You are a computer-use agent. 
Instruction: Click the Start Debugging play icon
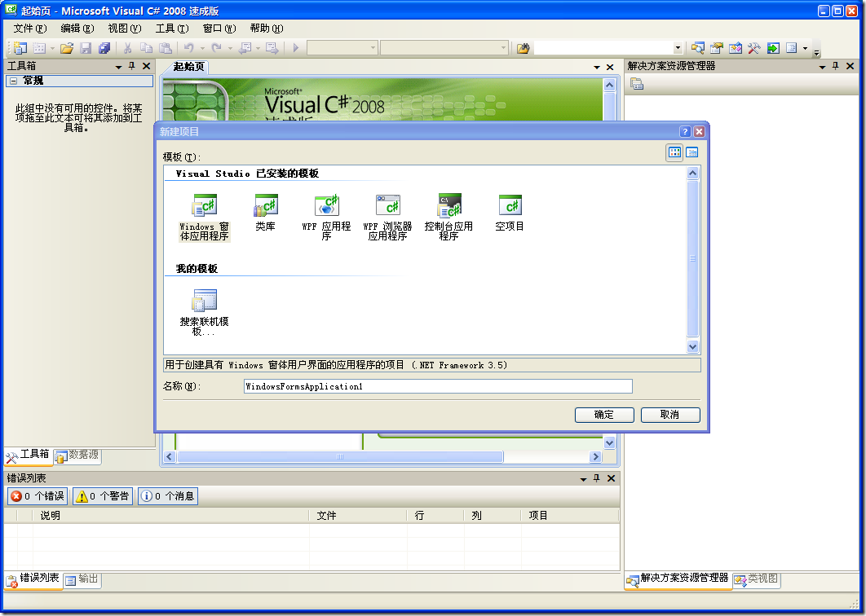coord(295,49)
